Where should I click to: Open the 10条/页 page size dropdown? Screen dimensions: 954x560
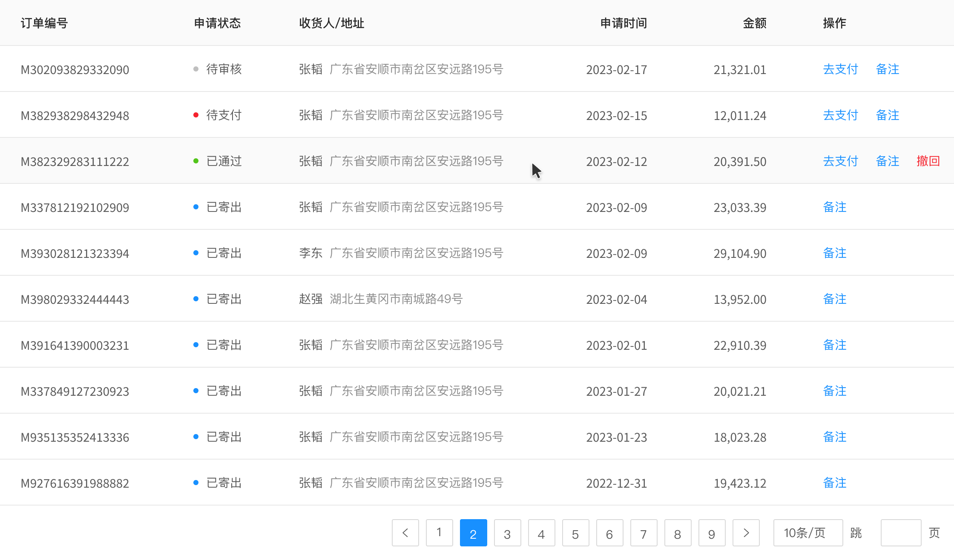point(807,533)
